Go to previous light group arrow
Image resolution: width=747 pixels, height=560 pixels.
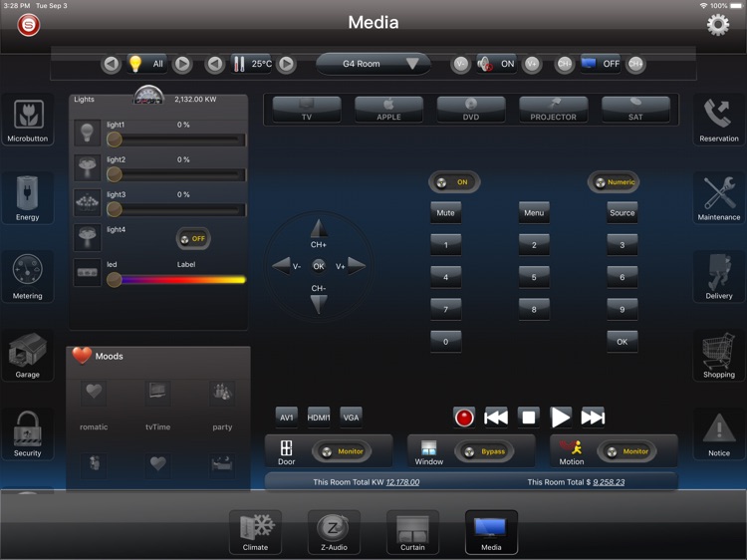pyautogui.click(x=112, y=64)
